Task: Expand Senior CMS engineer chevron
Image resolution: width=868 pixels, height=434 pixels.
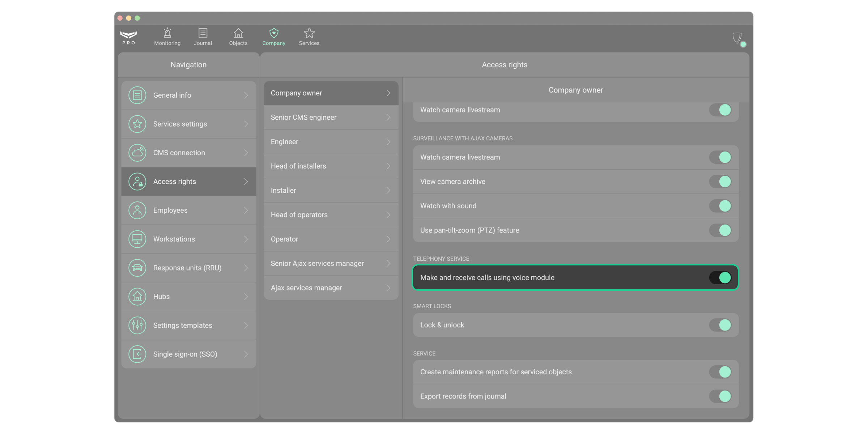Action: tap(388, 117)
